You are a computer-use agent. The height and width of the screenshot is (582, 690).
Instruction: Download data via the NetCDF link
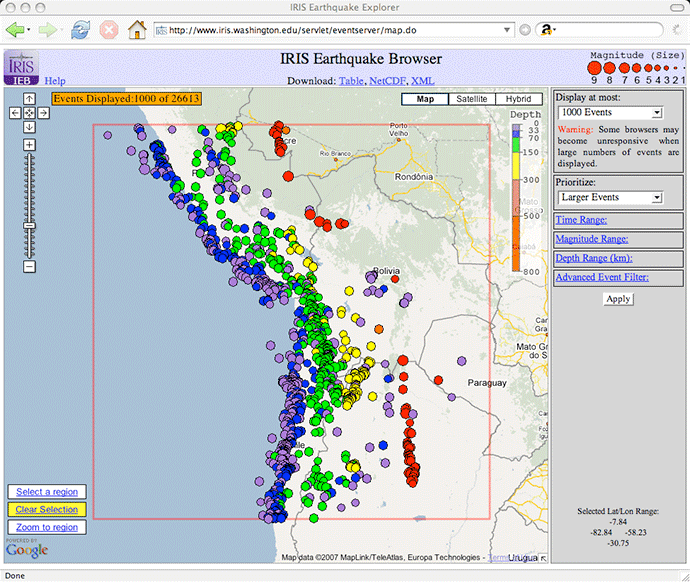[387, 81]
